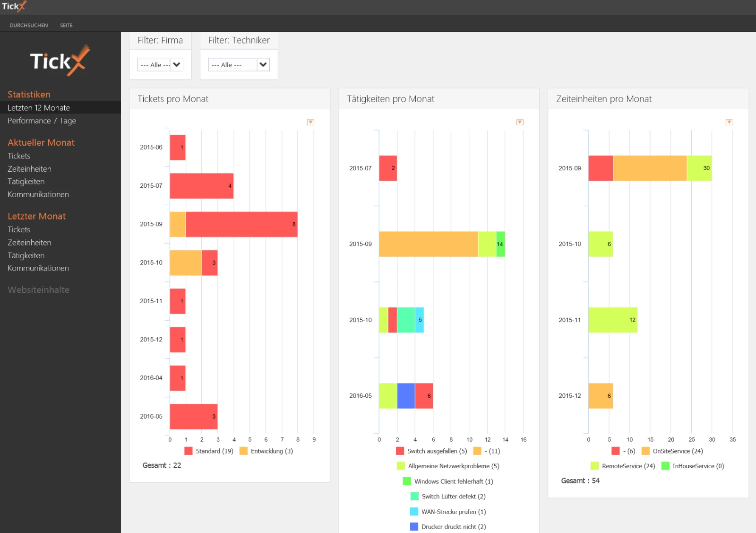This screenshot has width=756, height=533.
Task: Toggle the Entwicklung (3) legend swatch
Action: click(x=244, y=451)
